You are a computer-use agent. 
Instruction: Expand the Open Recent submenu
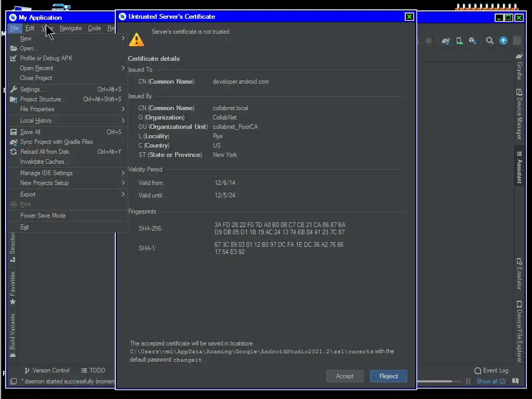[68, 68]
